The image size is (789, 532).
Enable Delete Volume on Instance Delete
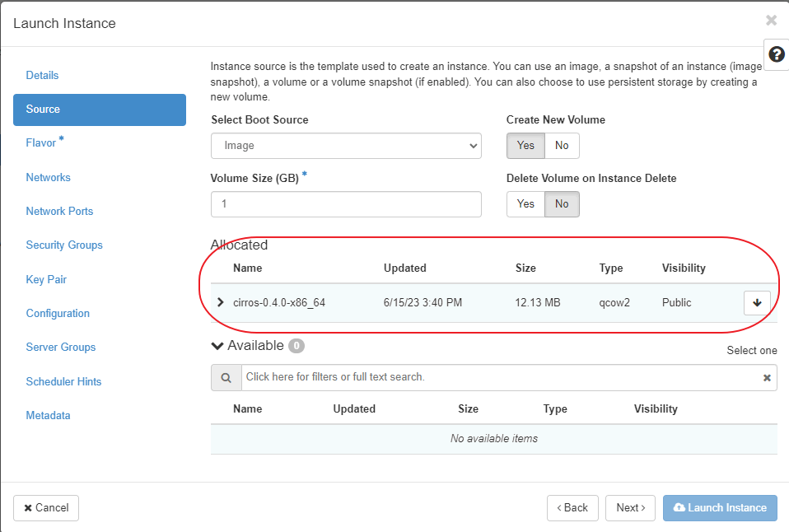tap(525, 204)
